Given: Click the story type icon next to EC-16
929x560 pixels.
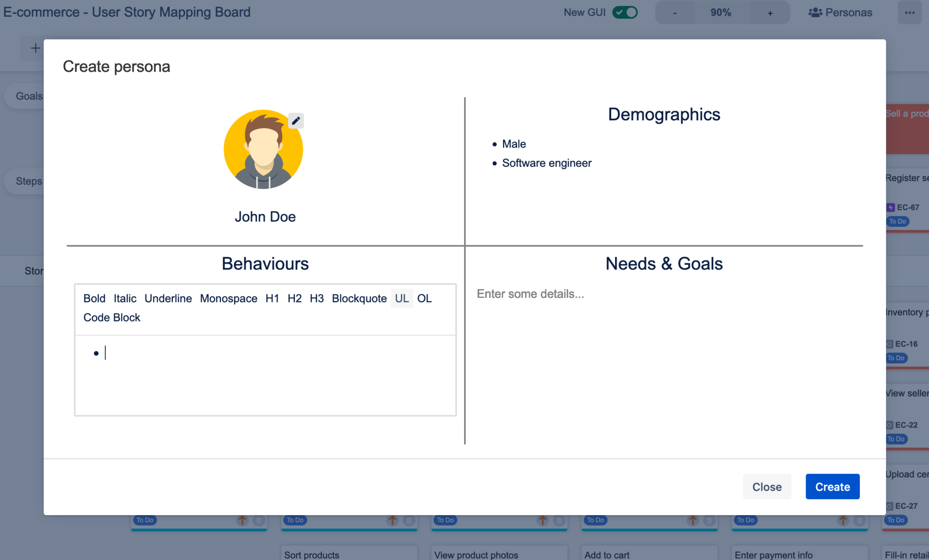Looking at the screenshot, I should 889,344.
